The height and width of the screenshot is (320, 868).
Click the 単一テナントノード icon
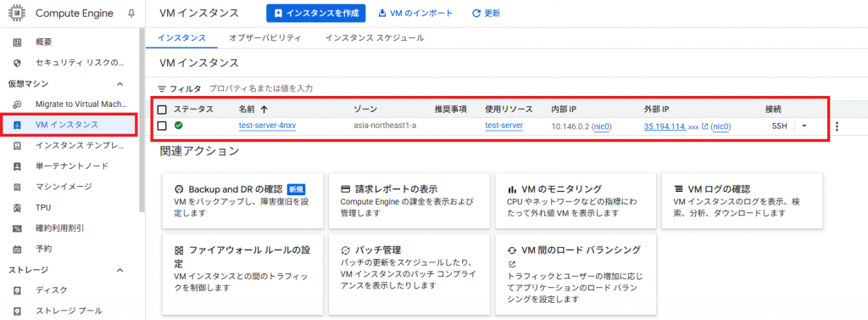pyautogui.click(x=17, y=166)
